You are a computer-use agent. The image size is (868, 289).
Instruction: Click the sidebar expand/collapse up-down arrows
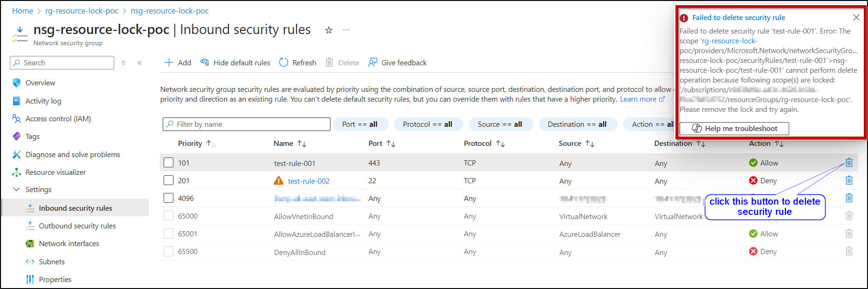pyautogui.click(x=124, y=63)
